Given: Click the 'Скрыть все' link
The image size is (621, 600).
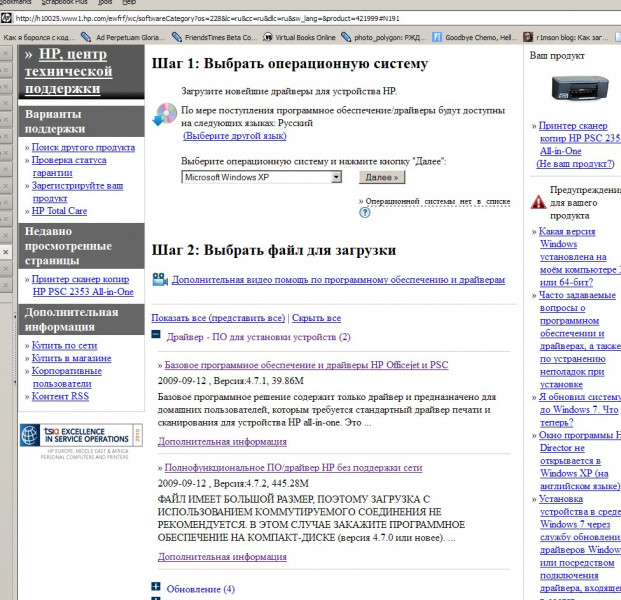Looking at the screenshot, I should pyautogui.click(x=316, y=318).
